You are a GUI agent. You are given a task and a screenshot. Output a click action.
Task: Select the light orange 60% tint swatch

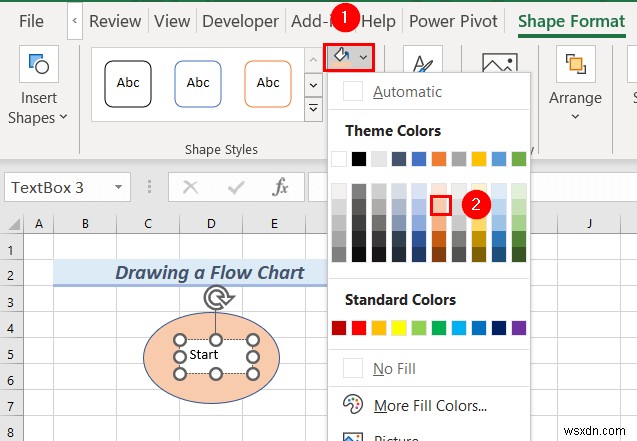click(x=440, y=206)
